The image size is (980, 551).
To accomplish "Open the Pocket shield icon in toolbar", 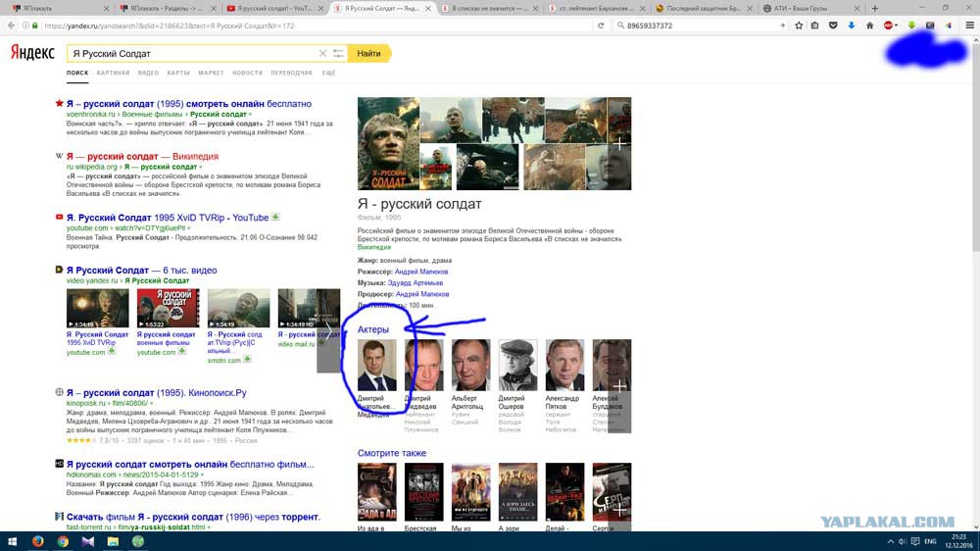I will pyautogui.click(x=833, y=25).
